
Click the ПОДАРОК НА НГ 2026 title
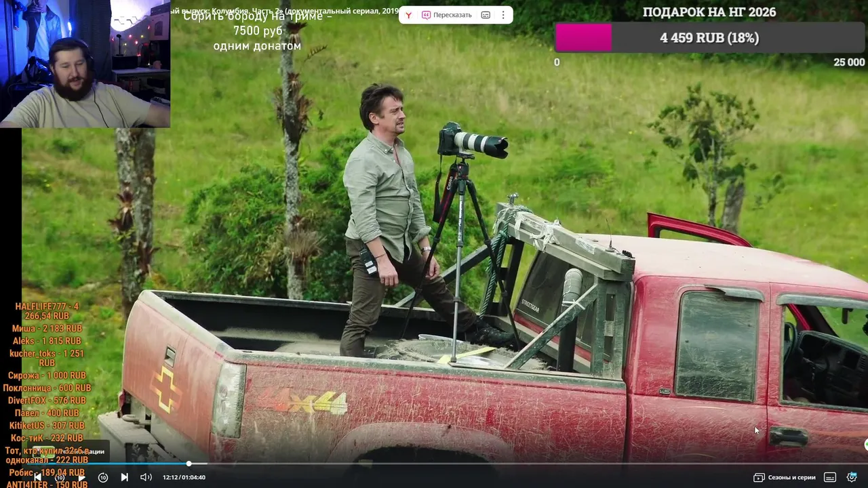pos(709,12)
